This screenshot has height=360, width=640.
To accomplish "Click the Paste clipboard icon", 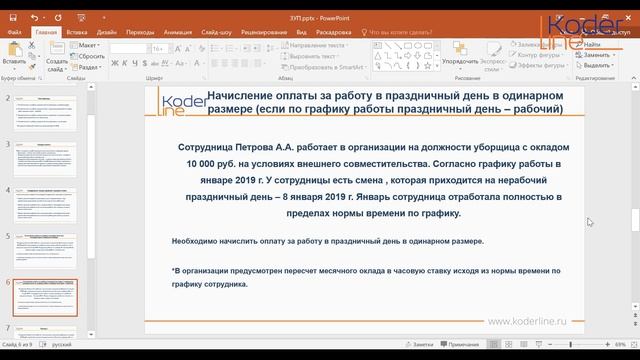I will (x=15, y=50).
